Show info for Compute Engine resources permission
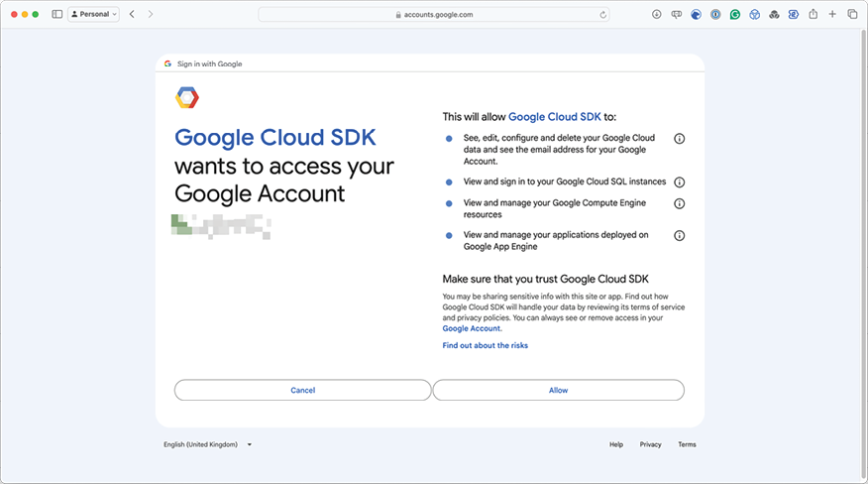The height and width of the screenshot is (484, 868). click(x=679, y=203)
